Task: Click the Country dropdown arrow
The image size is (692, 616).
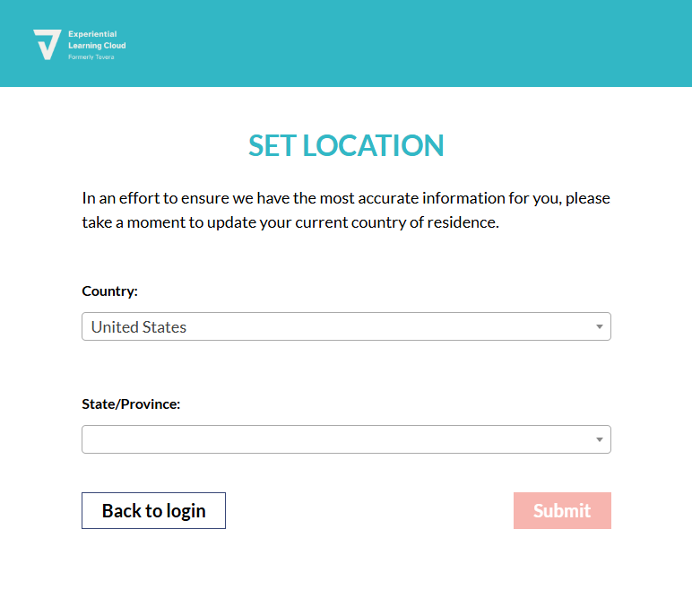Action: [x=600, y=327]
